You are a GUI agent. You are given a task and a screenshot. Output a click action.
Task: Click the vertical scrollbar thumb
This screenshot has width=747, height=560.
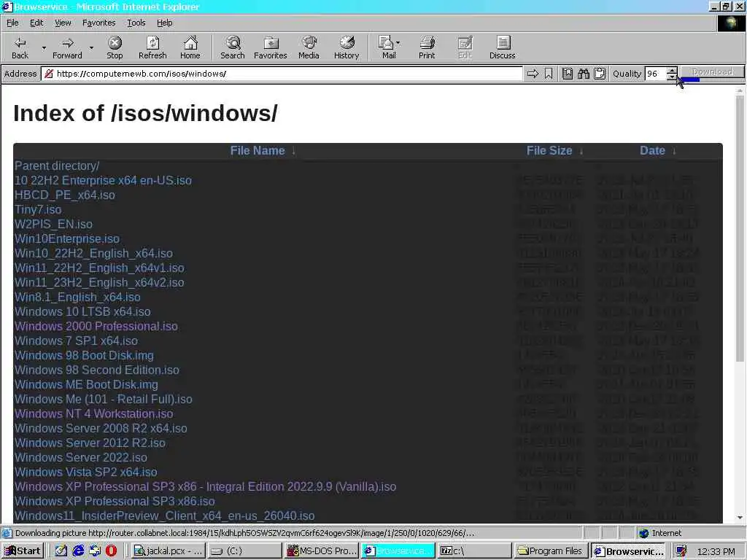(740, 228)
